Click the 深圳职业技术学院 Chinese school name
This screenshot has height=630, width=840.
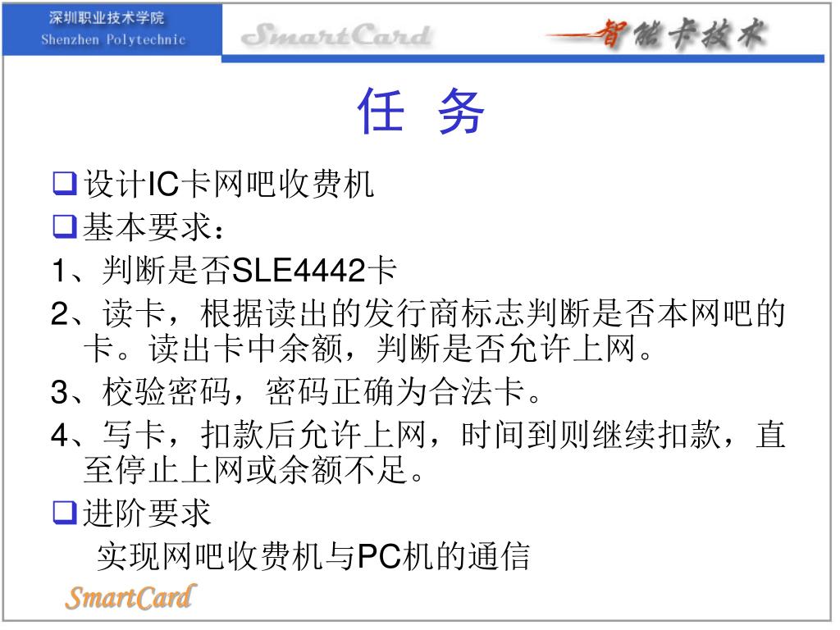click(x=107, y=18)
